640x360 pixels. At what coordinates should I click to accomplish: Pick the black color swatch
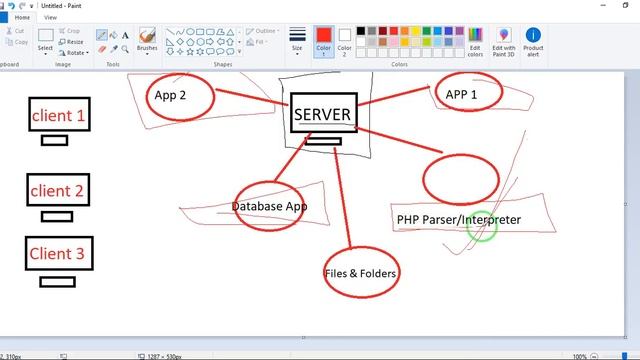click(x=361, y=31)
